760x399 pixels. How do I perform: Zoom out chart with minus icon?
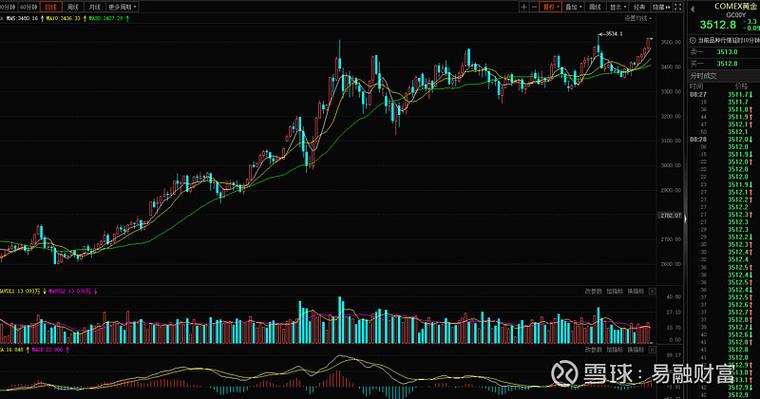[x=534, y=7]
